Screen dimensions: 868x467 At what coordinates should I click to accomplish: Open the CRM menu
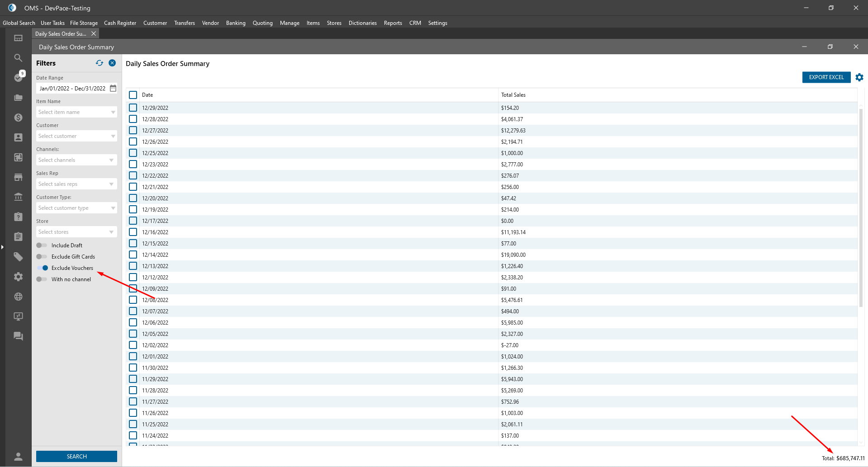coord(415,23)
